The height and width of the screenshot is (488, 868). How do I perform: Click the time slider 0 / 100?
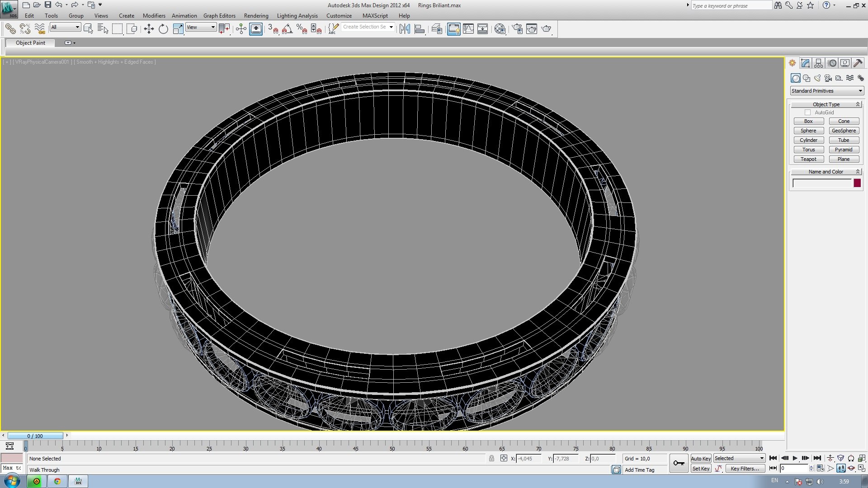point(35,436)
